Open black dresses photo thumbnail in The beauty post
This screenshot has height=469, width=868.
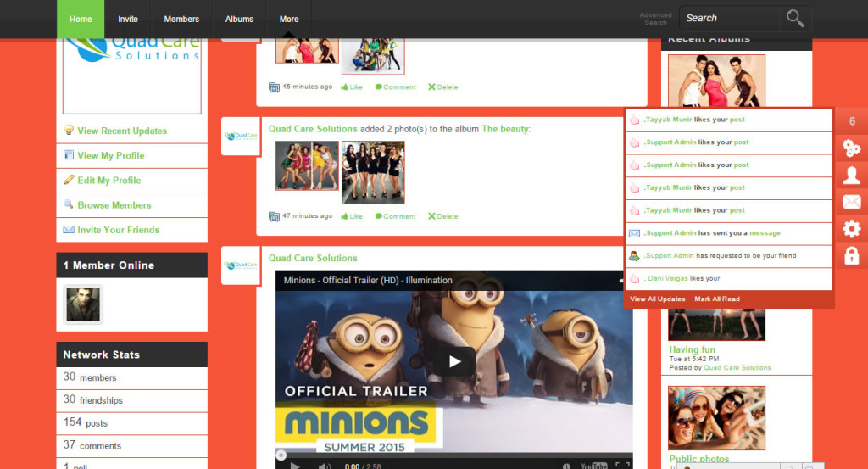point(373,172)
